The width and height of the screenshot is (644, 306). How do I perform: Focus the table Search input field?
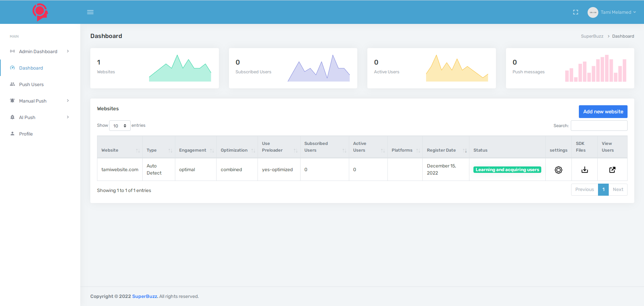599,126
